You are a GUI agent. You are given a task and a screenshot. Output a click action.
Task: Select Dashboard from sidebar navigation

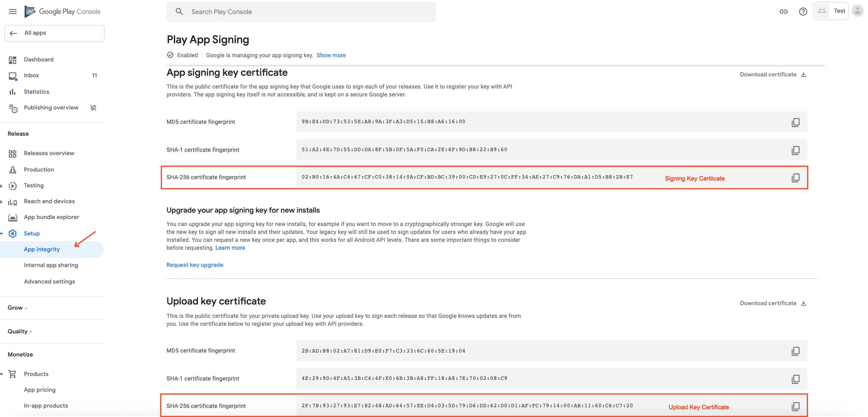click(38, 59)
